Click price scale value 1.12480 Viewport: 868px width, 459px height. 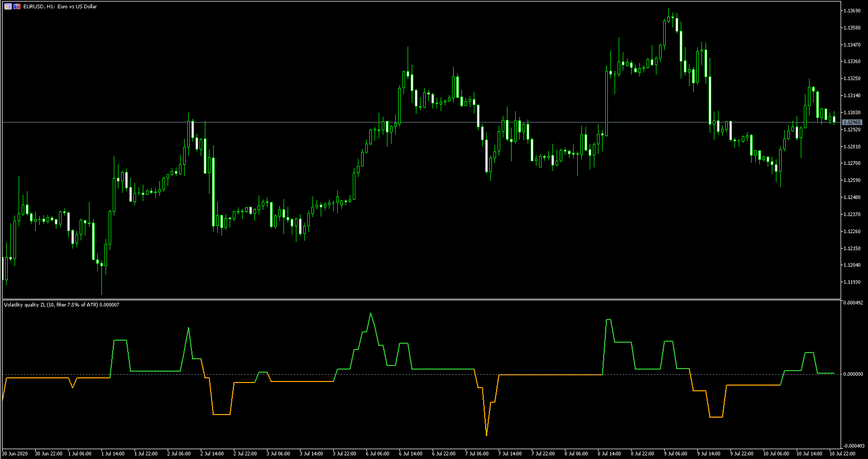(x=852, y=197)
